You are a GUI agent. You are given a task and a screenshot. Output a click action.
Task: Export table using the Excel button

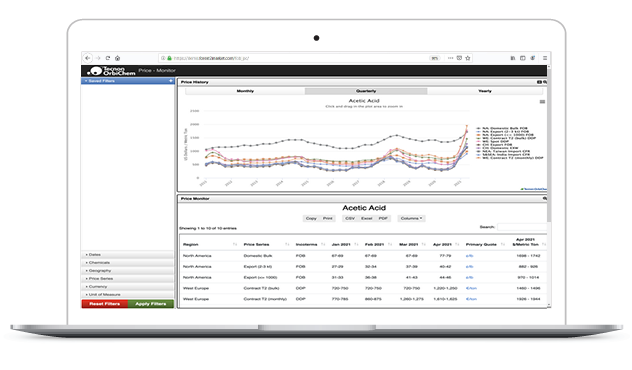pyautogui.click(x=366, y=218)
